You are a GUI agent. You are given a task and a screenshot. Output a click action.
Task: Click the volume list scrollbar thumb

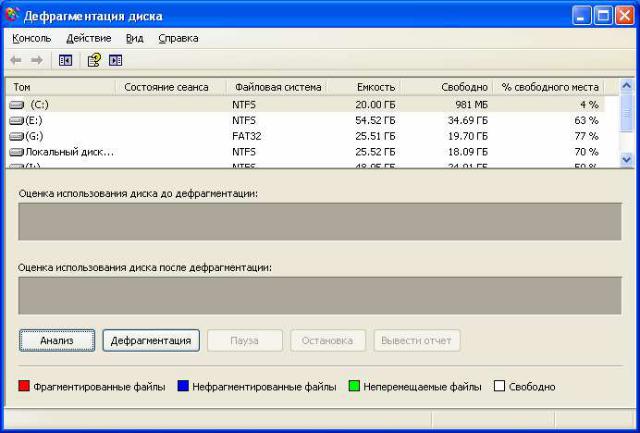tap(626, 114)
